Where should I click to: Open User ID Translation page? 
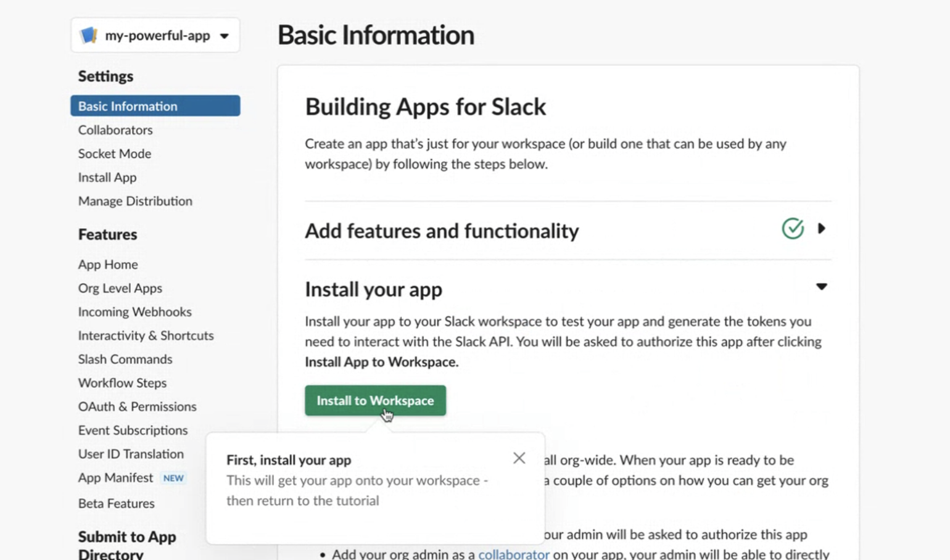131,454
